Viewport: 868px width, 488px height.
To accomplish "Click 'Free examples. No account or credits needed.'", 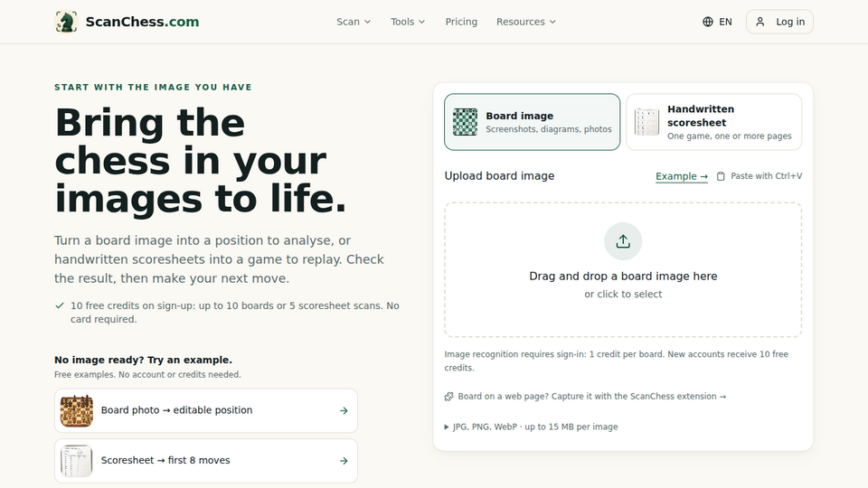I will coord(147,374).
